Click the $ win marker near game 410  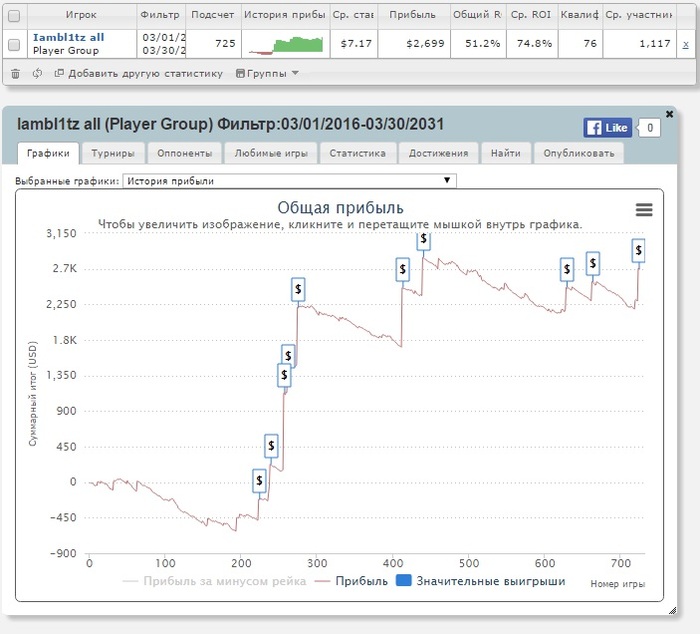pos(403,269)
